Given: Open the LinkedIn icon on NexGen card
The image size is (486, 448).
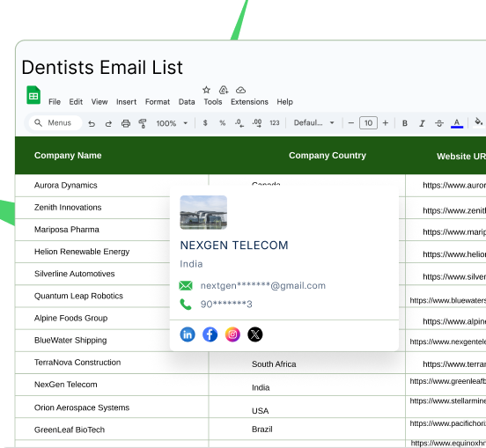Looking at the screenshot, I should coord(188,334).
